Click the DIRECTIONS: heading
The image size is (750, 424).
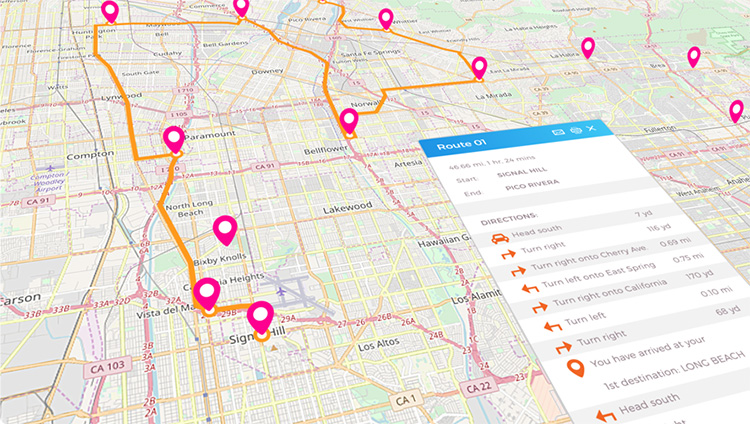509,219
